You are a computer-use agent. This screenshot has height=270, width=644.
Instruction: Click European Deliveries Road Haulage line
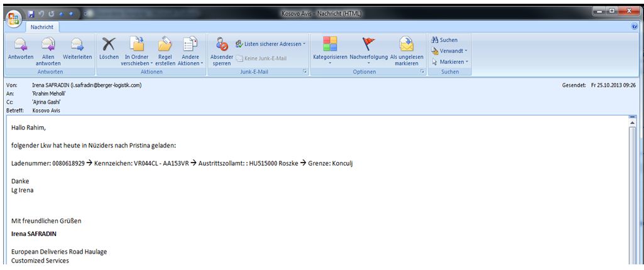coord(59,252)
